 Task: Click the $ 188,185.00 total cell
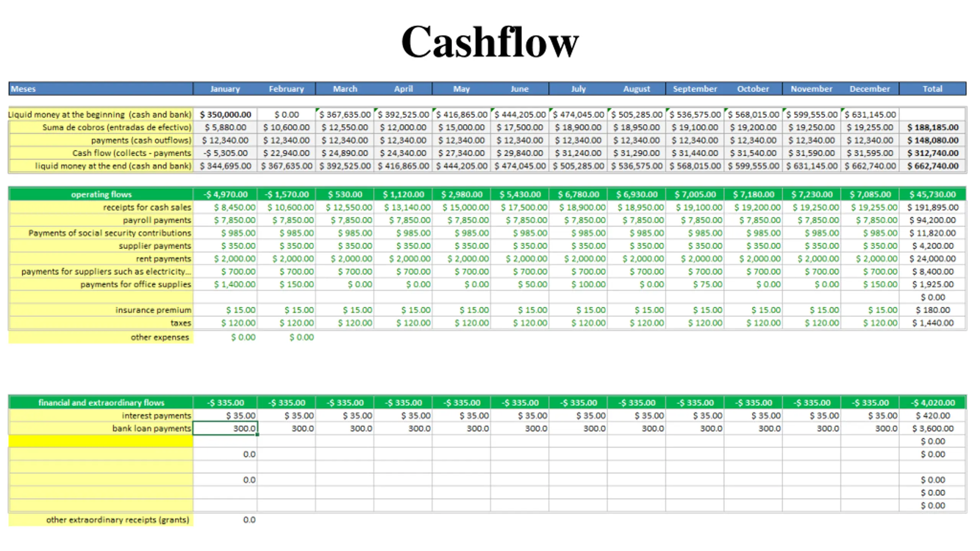tap(933, 127)
